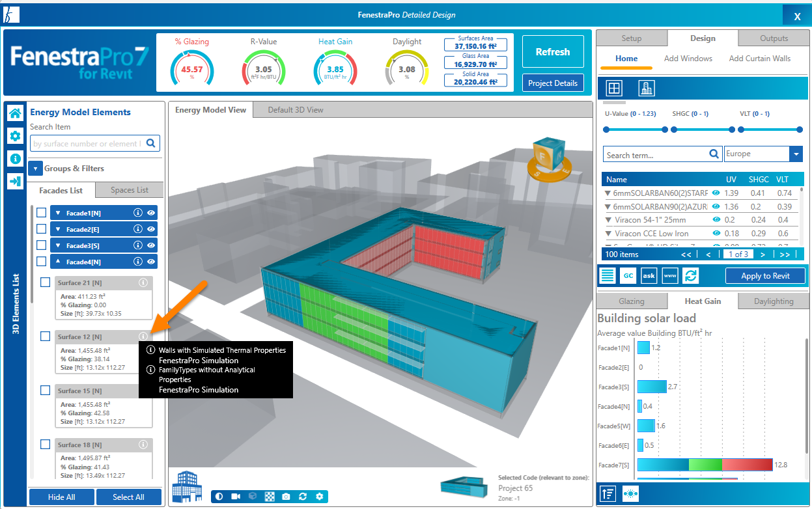Click the right U-Value slider handle

tap(665, 130)
